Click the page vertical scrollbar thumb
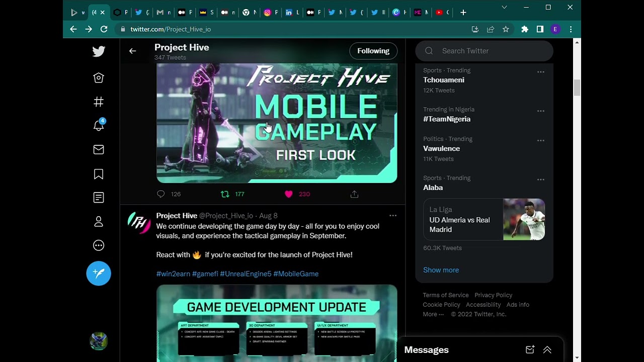The image size is (644, 362). pos(577,87)
